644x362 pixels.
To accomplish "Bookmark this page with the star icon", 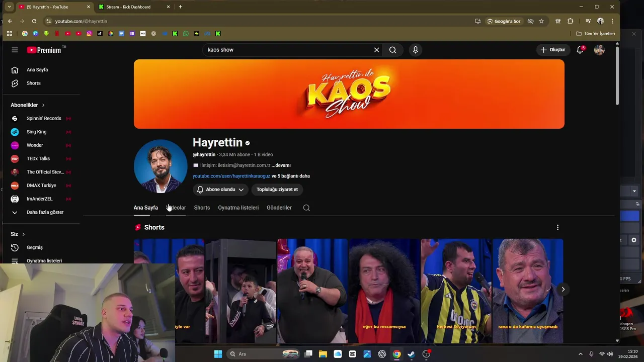I will (x=541, y=21).
